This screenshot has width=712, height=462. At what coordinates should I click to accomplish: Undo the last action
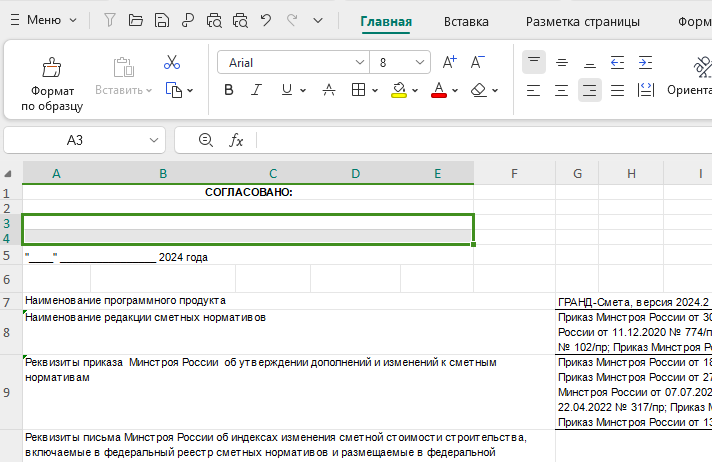(266, 20)
